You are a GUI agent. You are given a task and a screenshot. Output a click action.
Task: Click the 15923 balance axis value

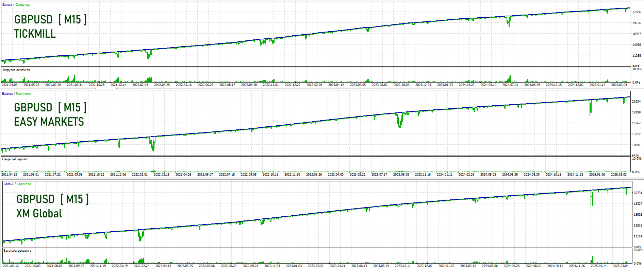coord(638,215)
